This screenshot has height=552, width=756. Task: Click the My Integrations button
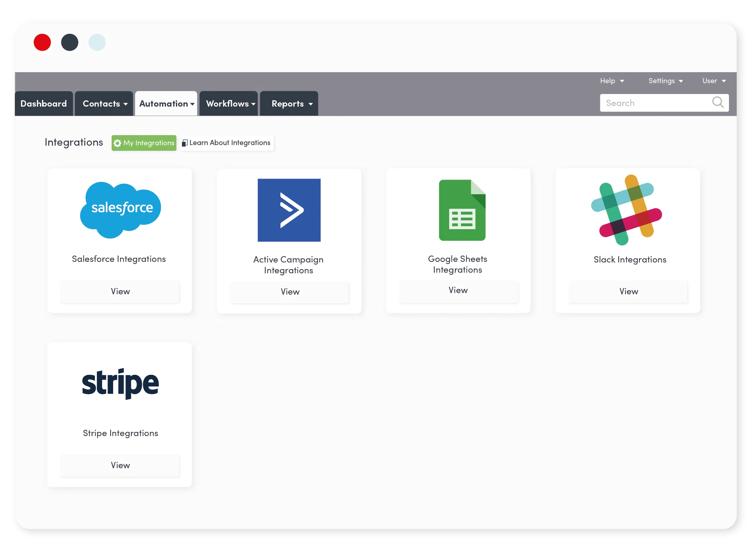point(144,143)
